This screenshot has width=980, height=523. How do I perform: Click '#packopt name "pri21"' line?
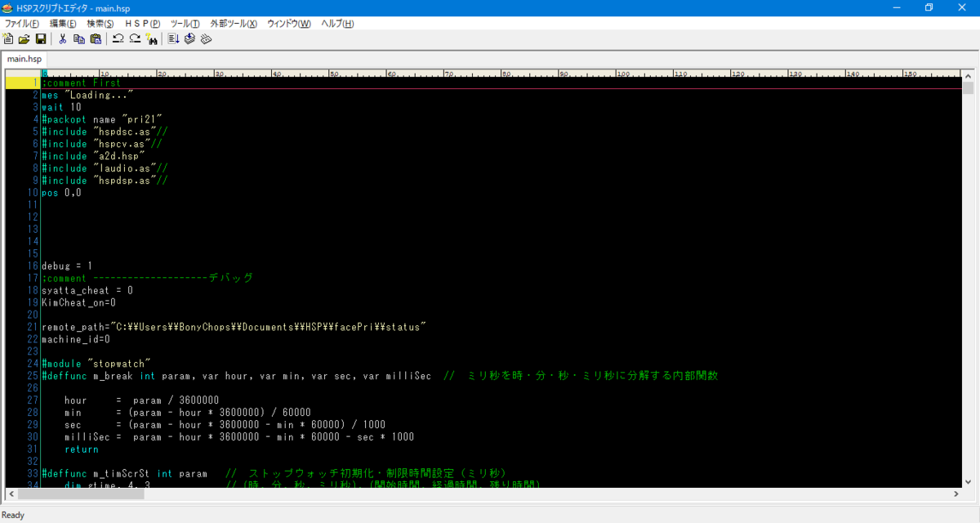click(102, 119)
